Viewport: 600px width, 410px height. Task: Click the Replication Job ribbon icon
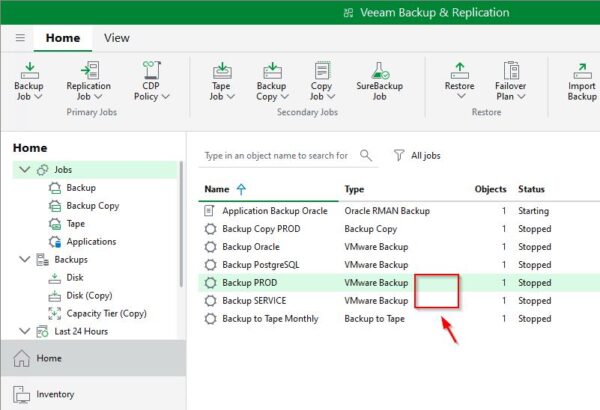pyautogui.click(x=90, y=70)
